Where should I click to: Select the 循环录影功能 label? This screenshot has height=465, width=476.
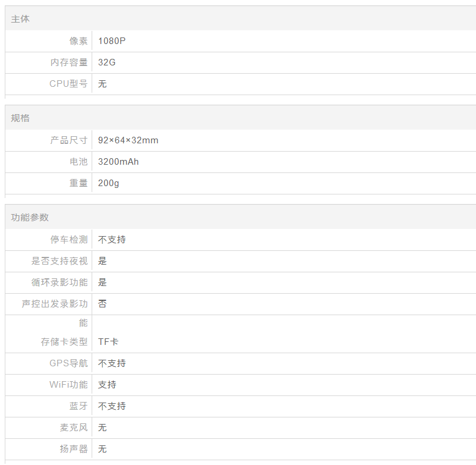pyautogui.click(x=59, y=282)
